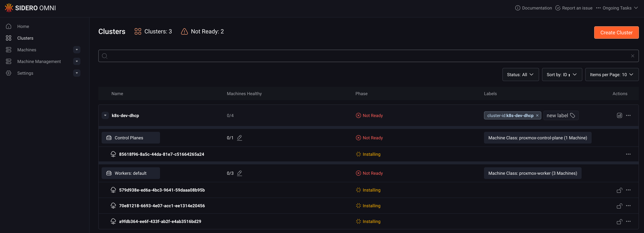Toggle the lock on machine 579d938e

tap(619, 190)
